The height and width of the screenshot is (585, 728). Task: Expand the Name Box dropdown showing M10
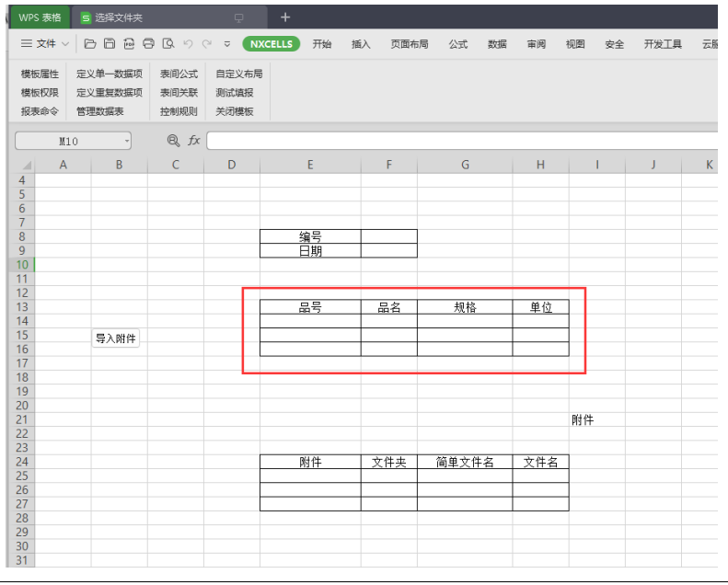126,141
